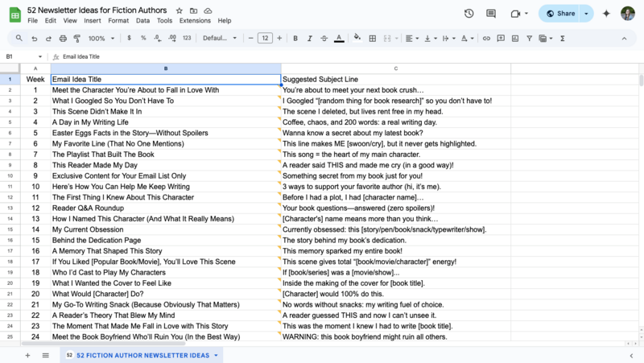The height and width of the screenshot is (363, 644).
Task: Open the borders menu
Action: (373, 38)
